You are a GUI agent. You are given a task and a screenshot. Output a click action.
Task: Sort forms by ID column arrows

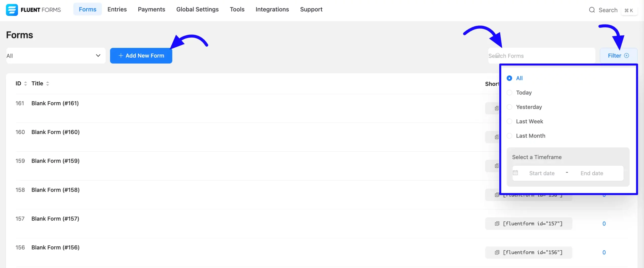pos(25,84)
